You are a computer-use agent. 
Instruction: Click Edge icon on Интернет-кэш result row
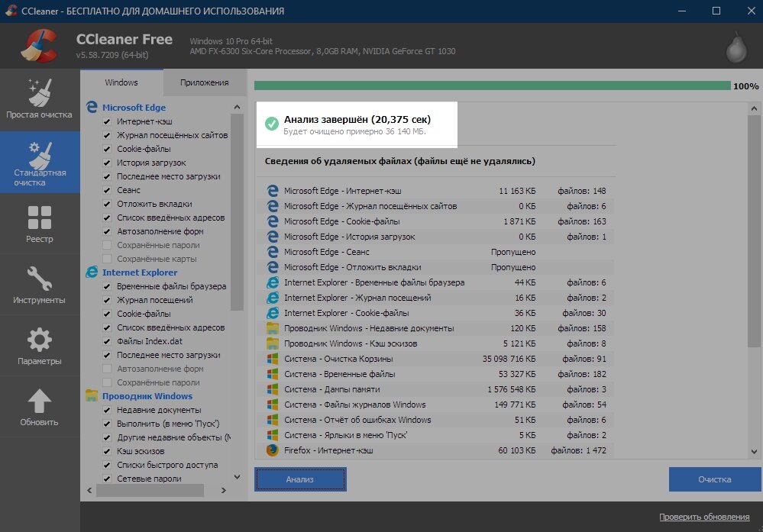(x=273, y=191)
